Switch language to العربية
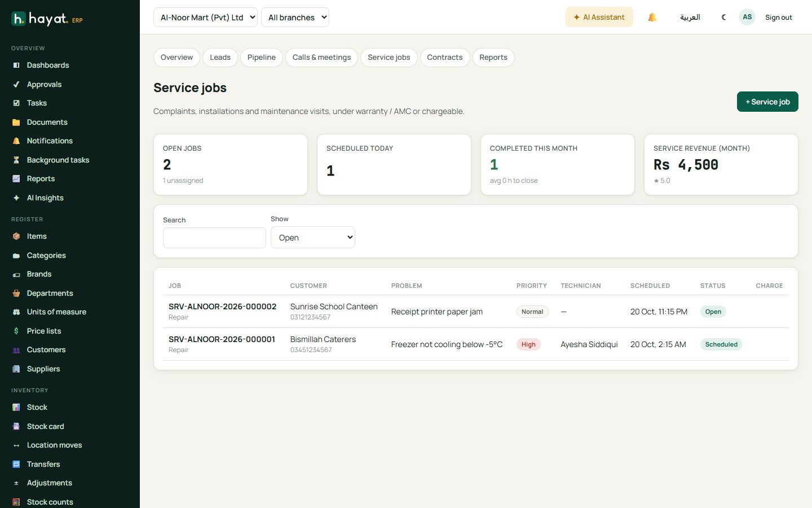The image size is (812, 508). coord(690,17)
